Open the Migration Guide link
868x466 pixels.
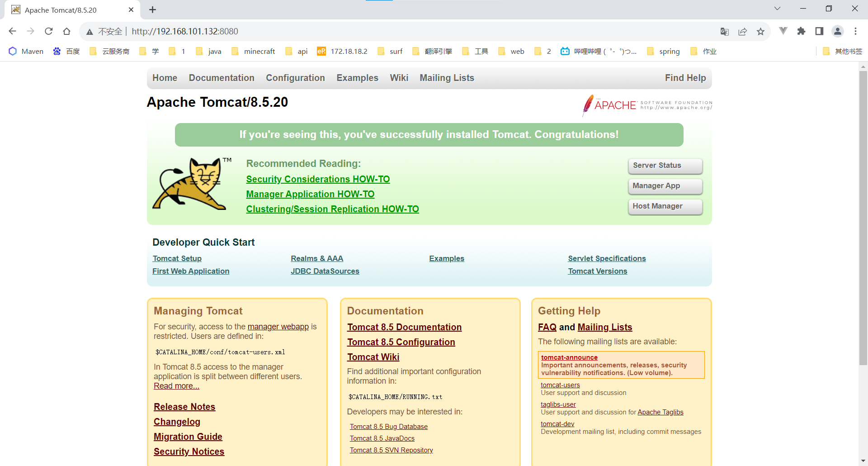188,437
